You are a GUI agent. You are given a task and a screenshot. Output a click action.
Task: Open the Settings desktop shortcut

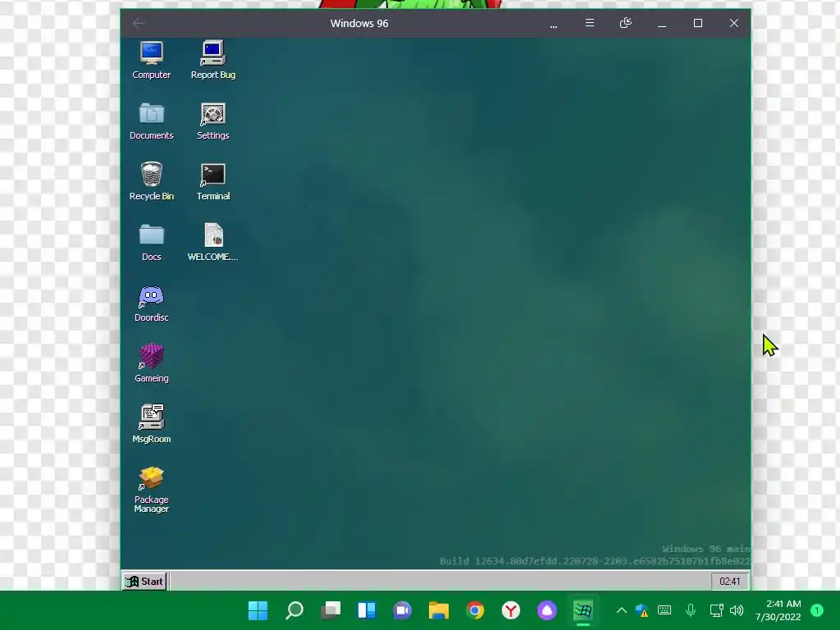(213, 121)
